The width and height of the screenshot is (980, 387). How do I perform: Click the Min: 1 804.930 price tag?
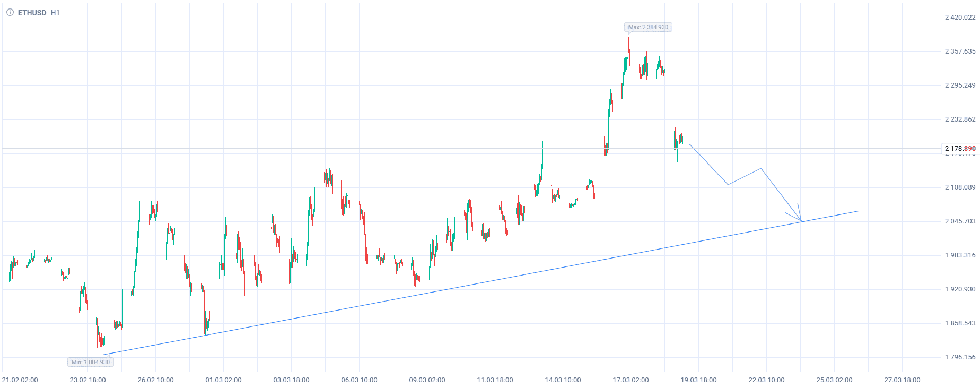(91, 362)
